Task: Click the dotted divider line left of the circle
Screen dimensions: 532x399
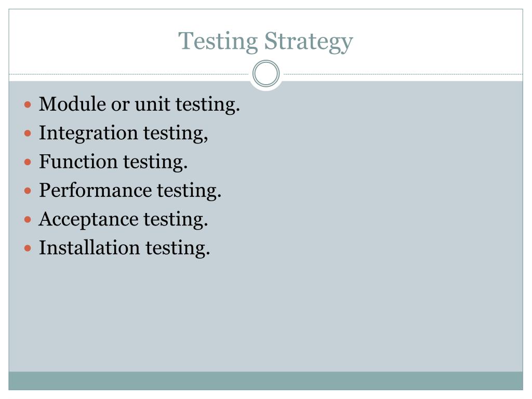Action: point(129,74)
